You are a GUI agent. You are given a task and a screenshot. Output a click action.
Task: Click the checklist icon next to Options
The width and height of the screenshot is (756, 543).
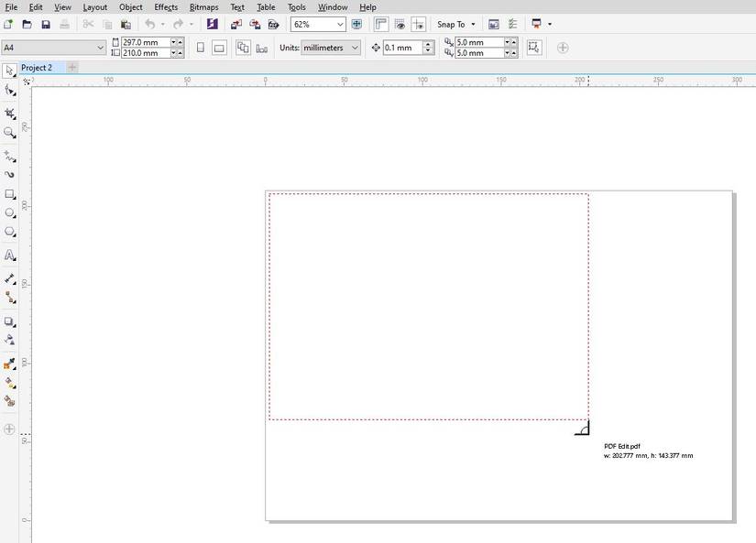pyautogui.click(x=512, y=24)
